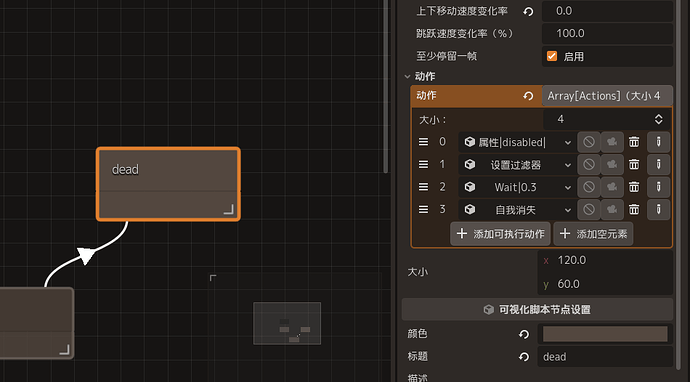The height and width of the screenshot is (382, 690).
Task: Click the 大小 x value 120.0
Action: pos(605,260)
